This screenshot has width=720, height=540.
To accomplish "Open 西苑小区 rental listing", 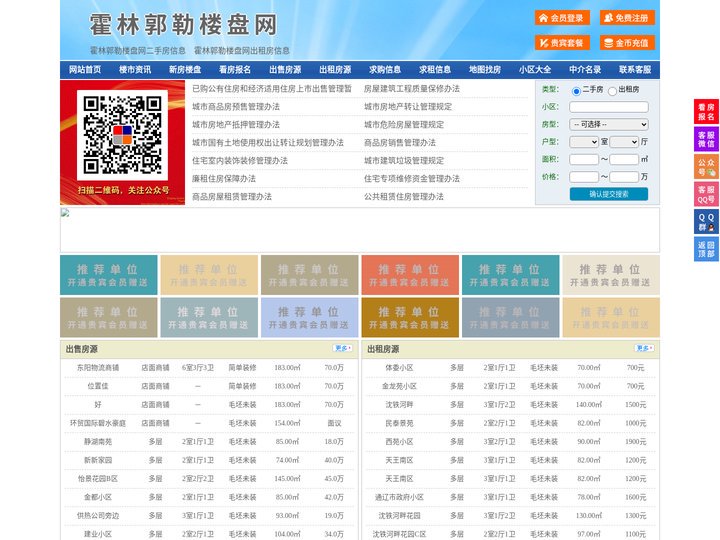I will click(x=399, y=442).
